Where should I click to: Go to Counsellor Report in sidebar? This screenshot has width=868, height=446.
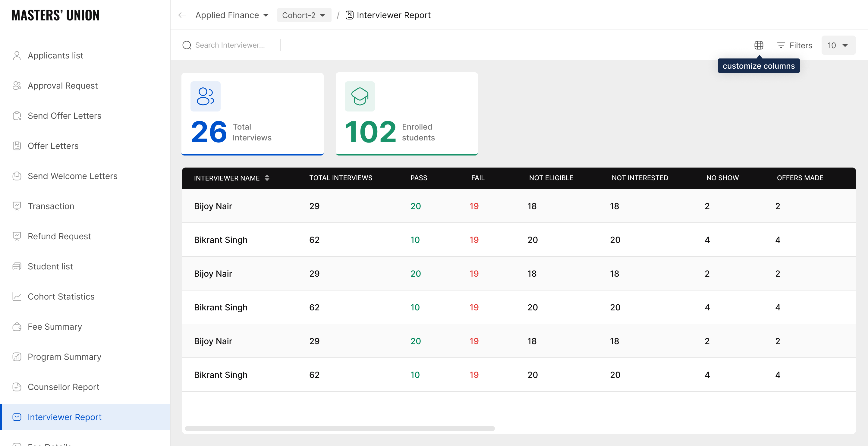click(63, 387)
